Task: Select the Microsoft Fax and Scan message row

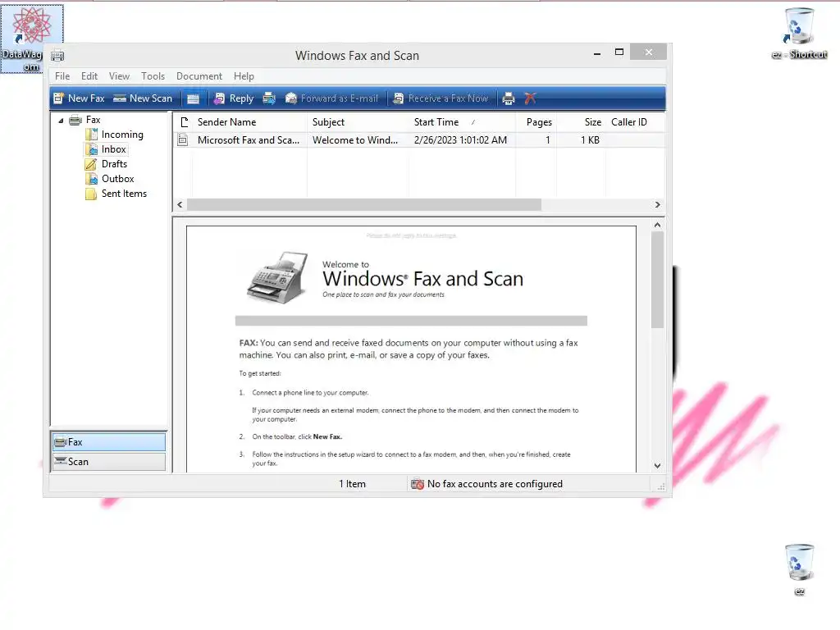Action: click(x=419, y=140)
